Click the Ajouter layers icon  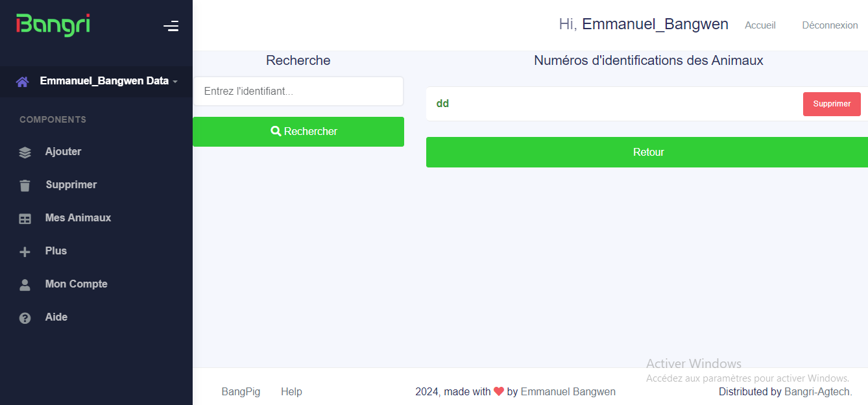25,153
